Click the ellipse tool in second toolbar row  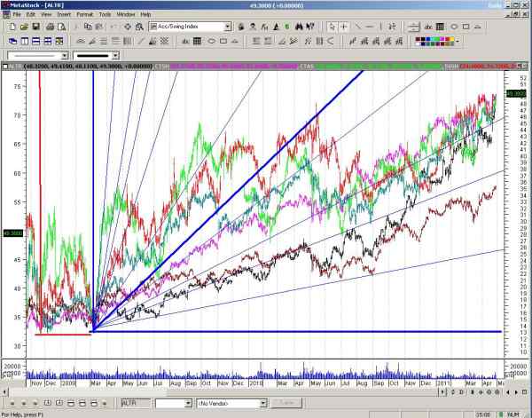[x=211, y=41]
